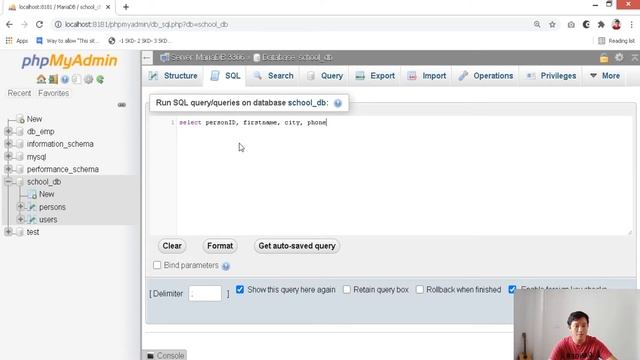
Task: Open the Privileges tab
Action: click(x=551, y=76)
